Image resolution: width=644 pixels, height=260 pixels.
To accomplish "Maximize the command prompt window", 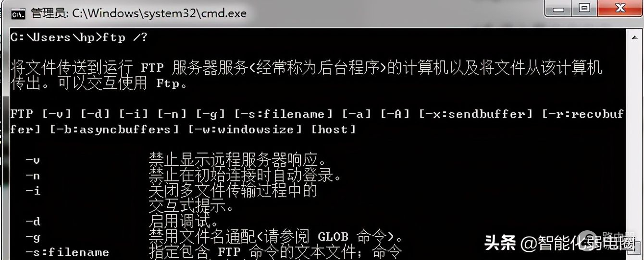I will 584,8.
